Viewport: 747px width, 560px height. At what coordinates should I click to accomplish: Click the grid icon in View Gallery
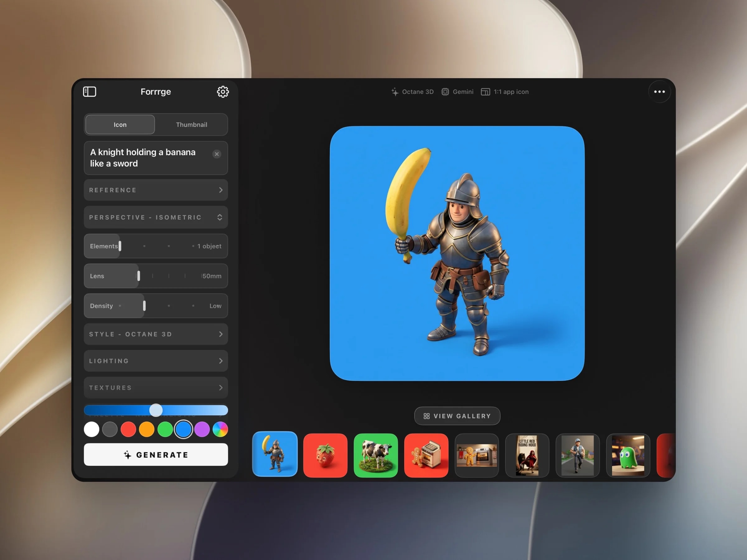coord(426,416)
